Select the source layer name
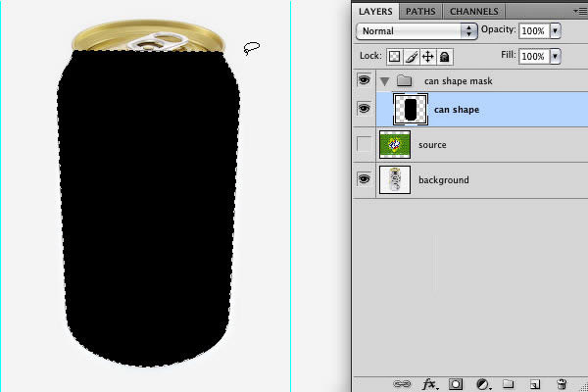588x392 pixels. coord(432,145)
